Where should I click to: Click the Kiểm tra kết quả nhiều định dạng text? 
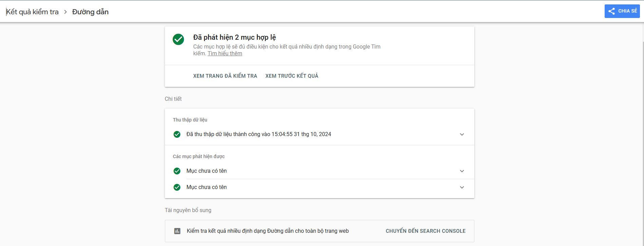click(x=268, y=231)
